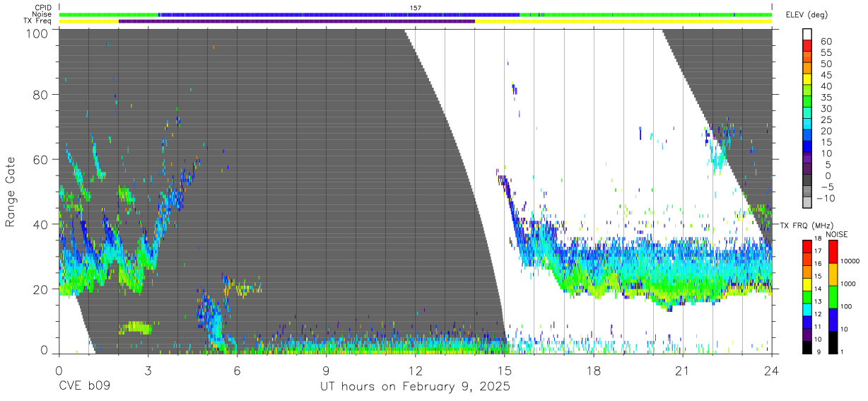Click elevation colorbar label 35
The width and height of the screenshot is (868, 401).
click(826, 98)
